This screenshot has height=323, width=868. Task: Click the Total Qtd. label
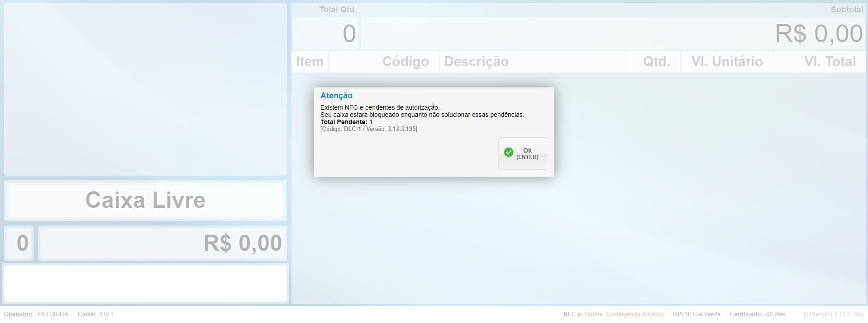tap(338, 10)
